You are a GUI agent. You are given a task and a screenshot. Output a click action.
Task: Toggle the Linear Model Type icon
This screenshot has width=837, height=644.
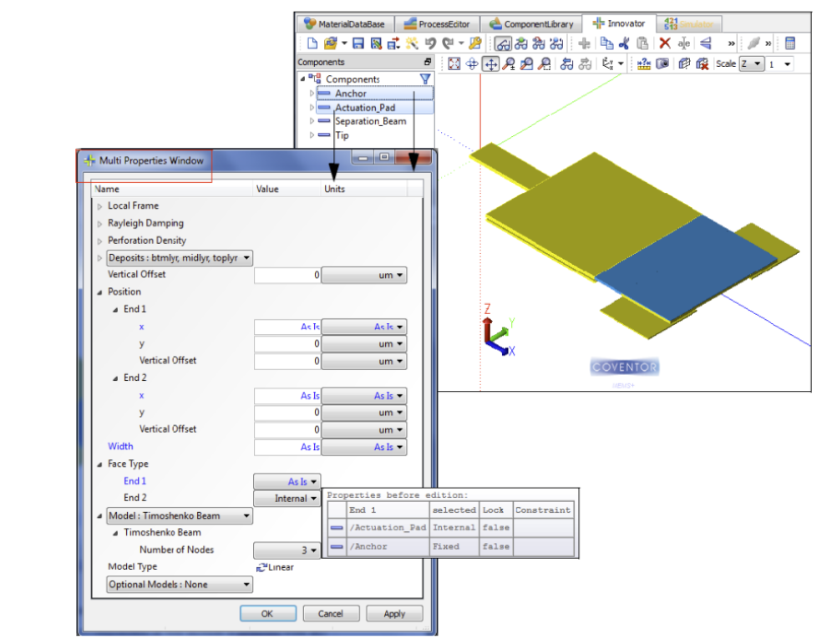coord(261,568)
